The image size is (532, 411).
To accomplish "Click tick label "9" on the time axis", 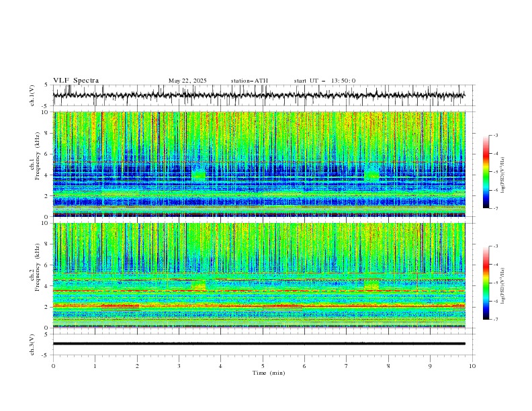I will [x=430, y=366].
